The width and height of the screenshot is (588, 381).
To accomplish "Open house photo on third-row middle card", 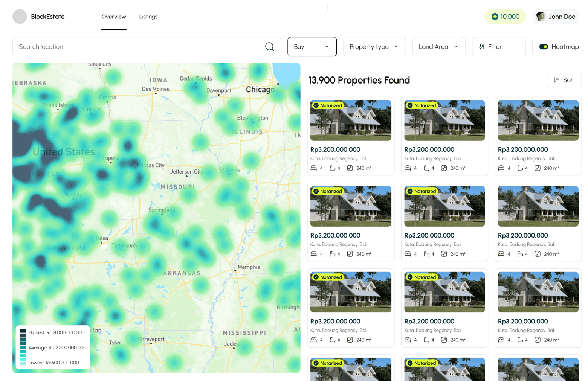I will (x=444, y=292).
